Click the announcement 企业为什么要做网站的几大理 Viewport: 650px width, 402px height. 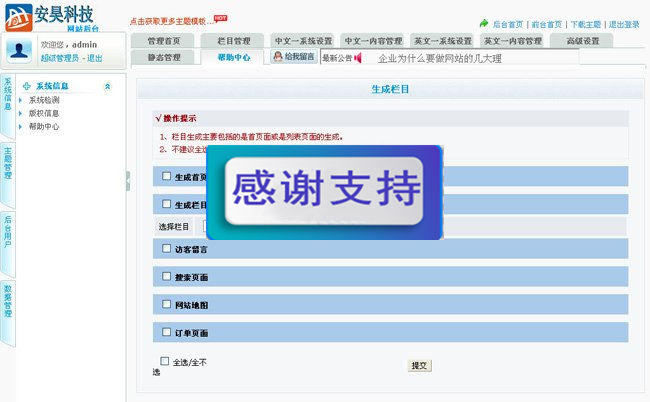click(440, 58)
